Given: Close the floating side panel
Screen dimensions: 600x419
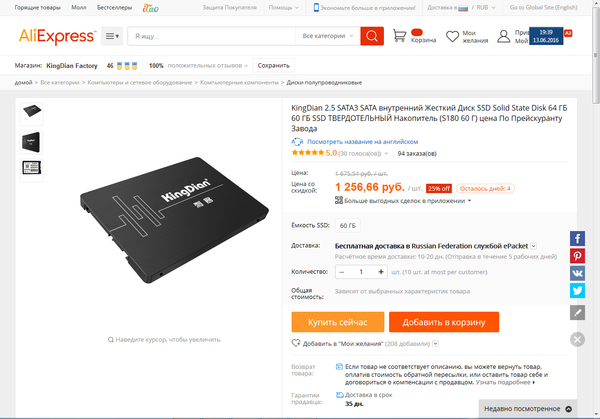Looking at the screenshot, I should point(577,339).
